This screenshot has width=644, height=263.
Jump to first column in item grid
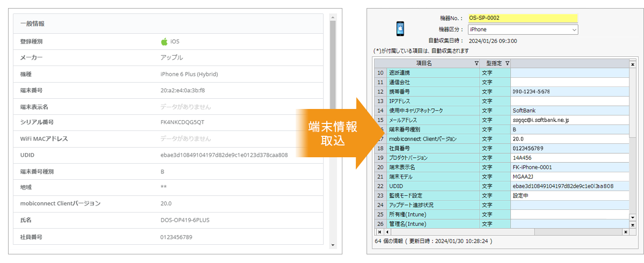pos(379,232)
